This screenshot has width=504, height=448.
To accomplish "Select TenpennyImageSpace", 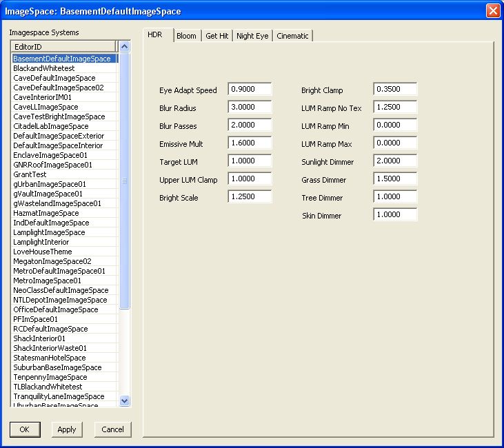I will click(64, 376).
